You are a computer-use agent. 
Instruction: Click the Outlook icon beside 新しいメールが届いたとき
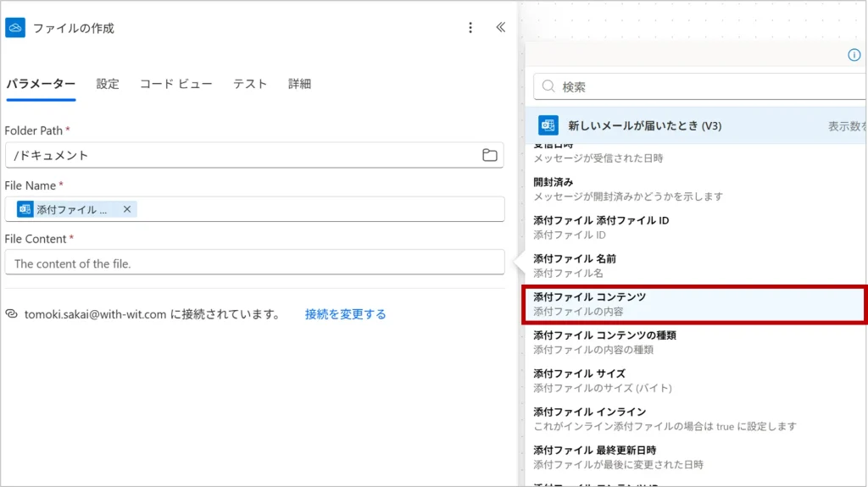point(548,125)
